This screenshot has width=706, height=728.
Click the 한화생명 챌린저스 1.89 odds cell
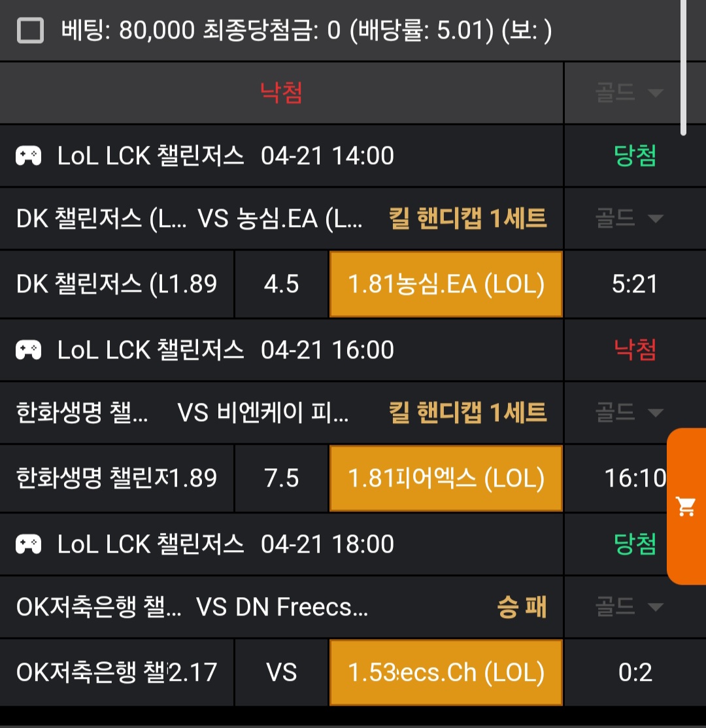click(116, 478)
